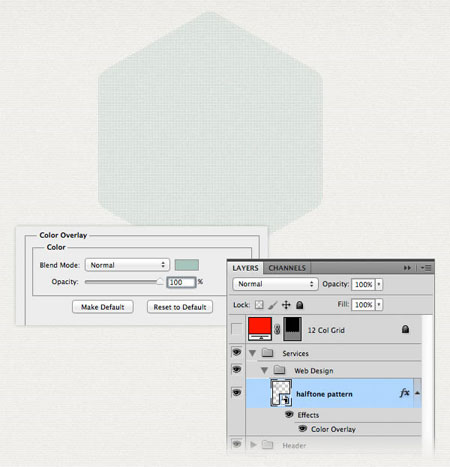Click the Color Overlay color swatch
This screenshot has height=467, width=450.
pos(187,265)
